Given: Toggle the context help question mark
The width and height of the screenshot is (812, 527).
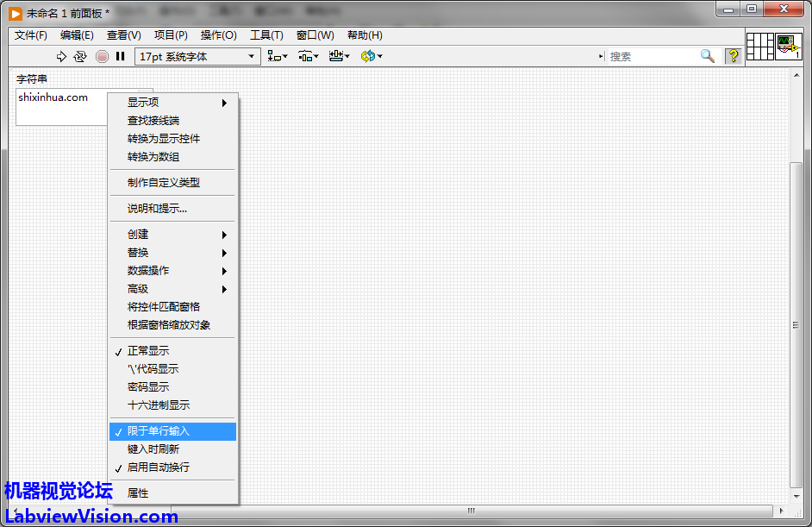Looking at the screenshot, I should (734, 56).
